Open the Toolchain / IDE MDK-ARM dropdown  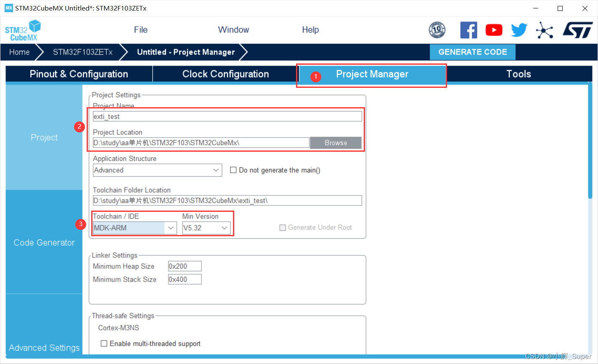pyautogui.click(x=135, y=228)
